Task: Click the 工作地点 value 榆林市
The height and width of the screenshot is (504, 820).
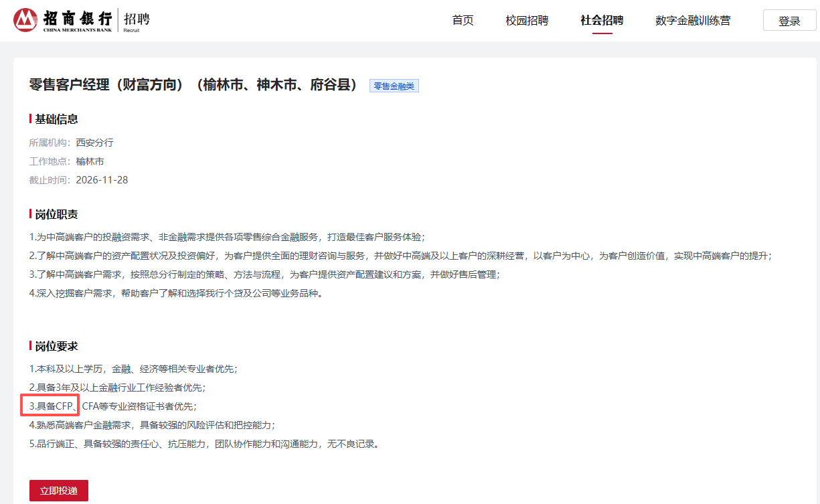Action: 90,161
